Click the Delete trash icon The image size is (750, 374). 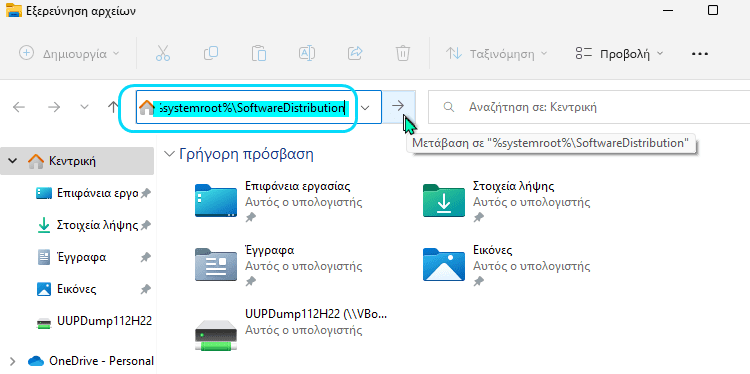(x=403, y=53)
